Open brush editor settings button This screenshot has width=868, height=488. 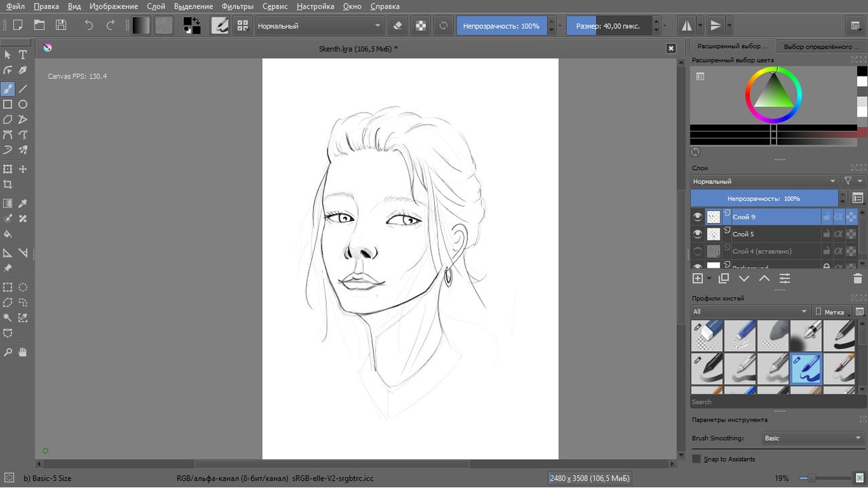[x=220, y=26]
